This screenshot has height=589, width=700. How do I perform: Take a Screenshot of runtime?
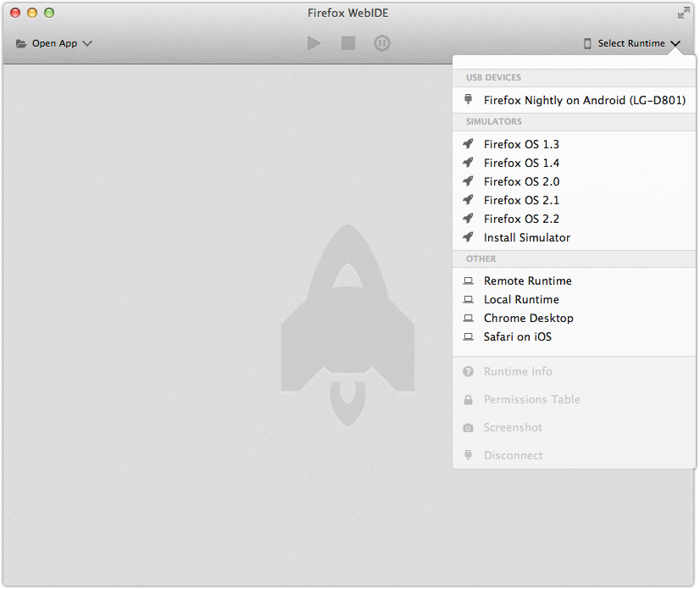point(574,428)
